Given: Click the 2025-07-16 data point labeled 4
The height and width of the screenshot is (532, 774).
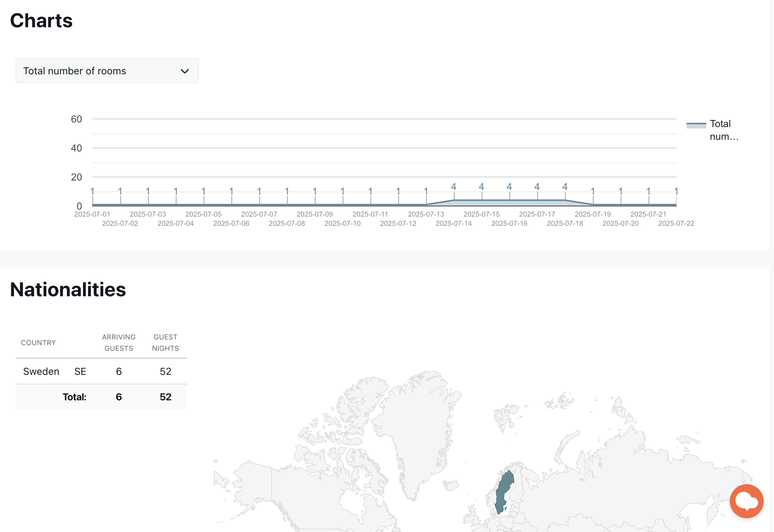Looking at the screenshot, I should (509, 200).
